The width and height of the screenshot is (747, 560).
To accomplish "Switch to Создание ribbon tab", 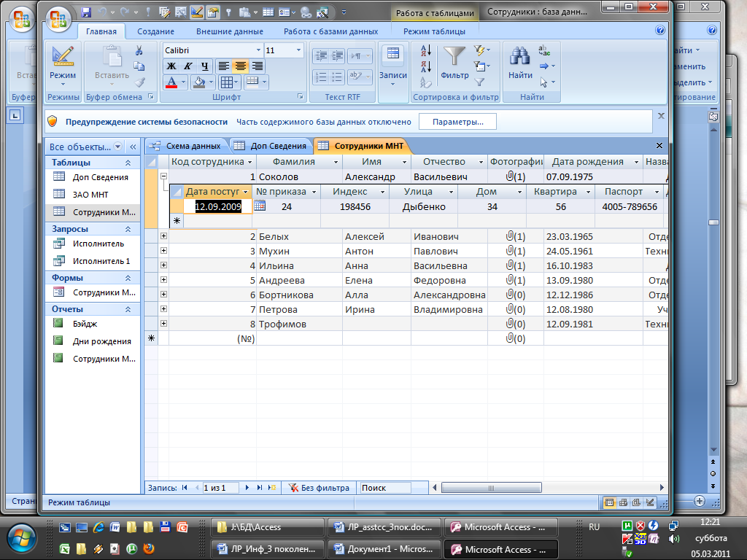I will coord(156,31).
